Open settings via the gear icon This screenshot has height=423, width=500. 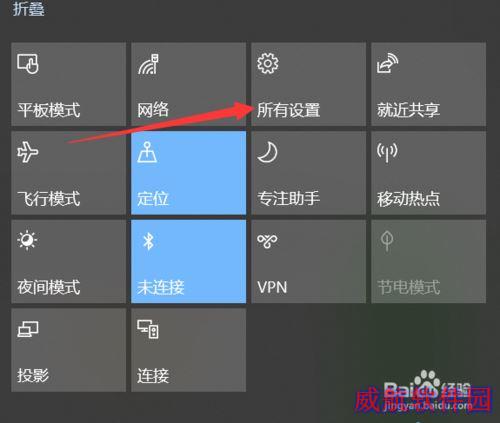(x=268, y=63)
